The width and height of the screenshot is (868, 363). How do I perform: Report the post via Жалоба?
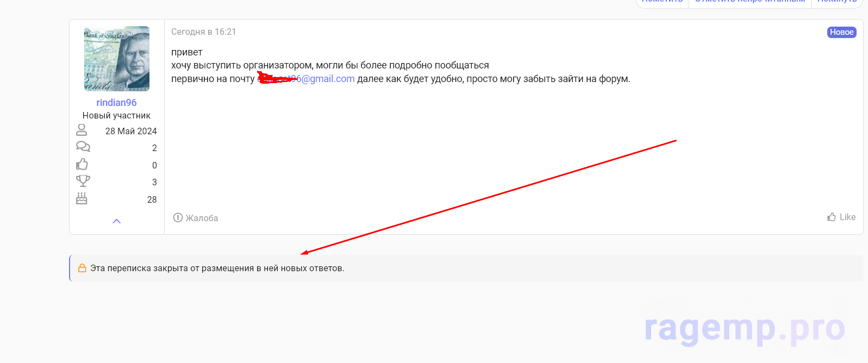[x=196, y=218]
